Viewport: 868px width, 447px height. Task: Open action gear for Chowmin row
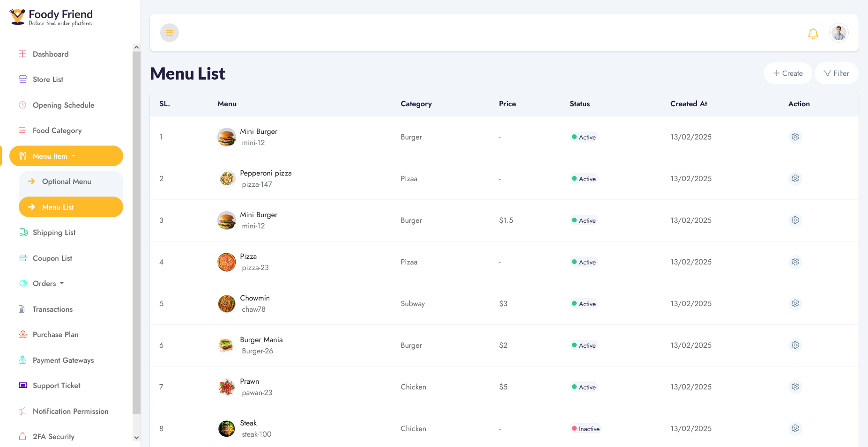795,304
